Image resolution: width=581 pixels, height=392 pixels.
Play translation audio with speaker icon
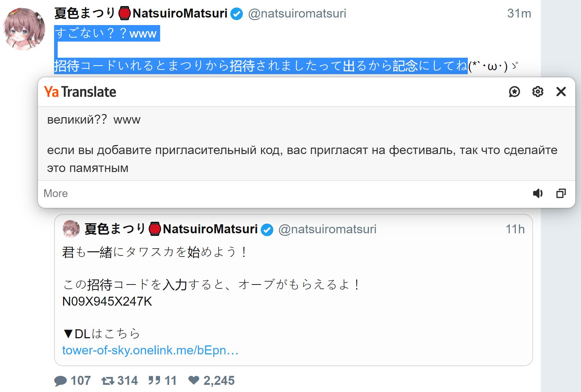[x=538, y=193]
